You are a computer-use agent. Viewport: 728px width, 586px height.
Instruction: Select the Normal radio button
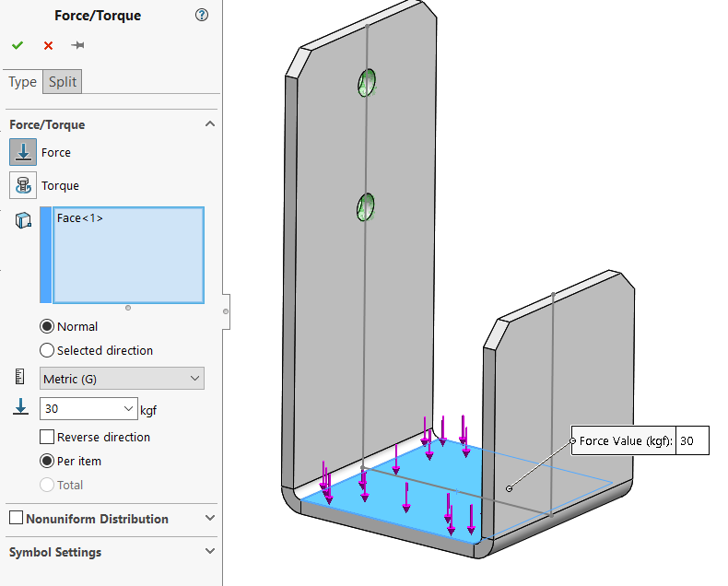coord(47,326)
